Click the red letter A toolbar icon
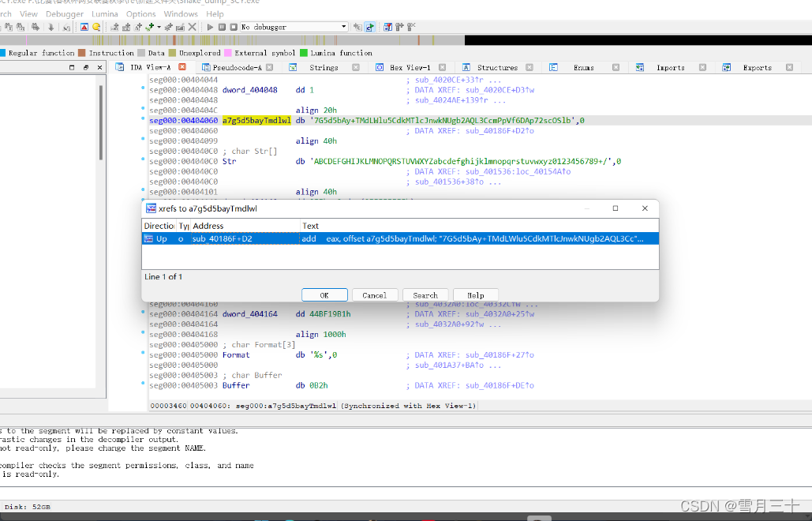812x521 pixels. [x=84, y=27]
